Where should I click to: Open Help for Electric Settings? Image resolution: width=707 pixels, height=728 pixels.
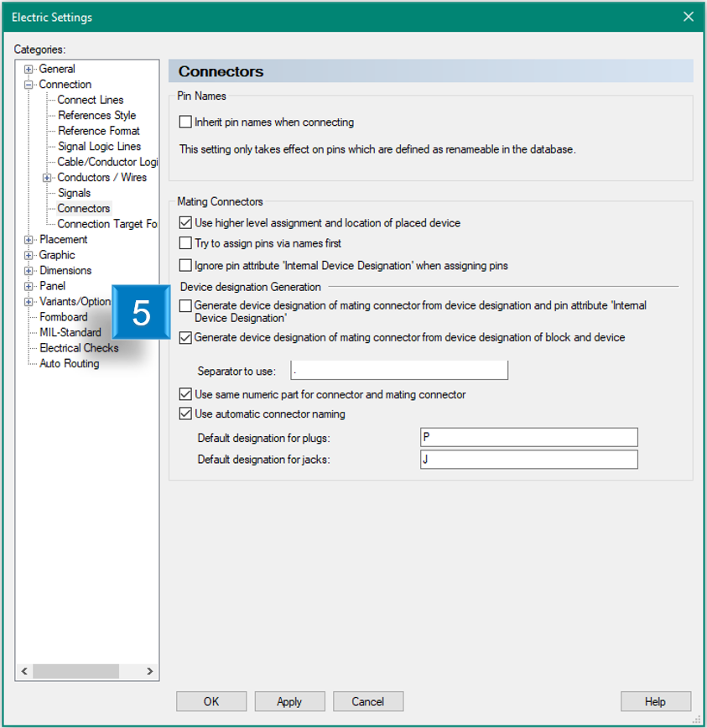click(656, 701)
